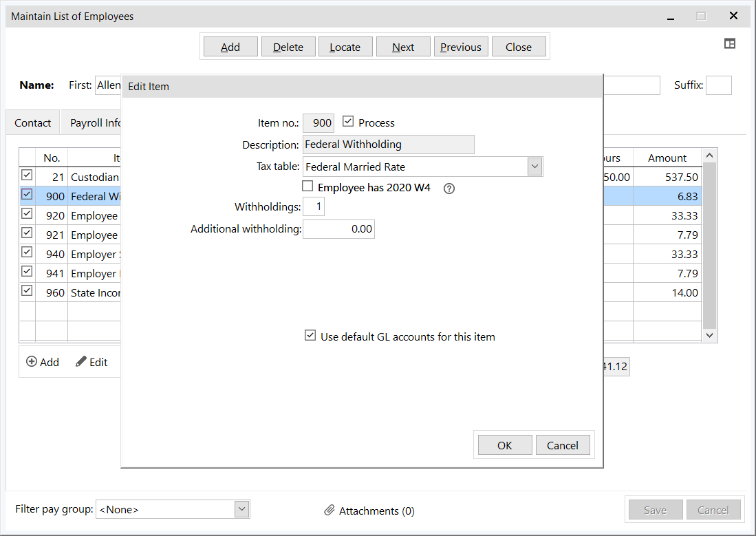
Task: Click the Additional withholding amount field
Action: click(338, 229)
